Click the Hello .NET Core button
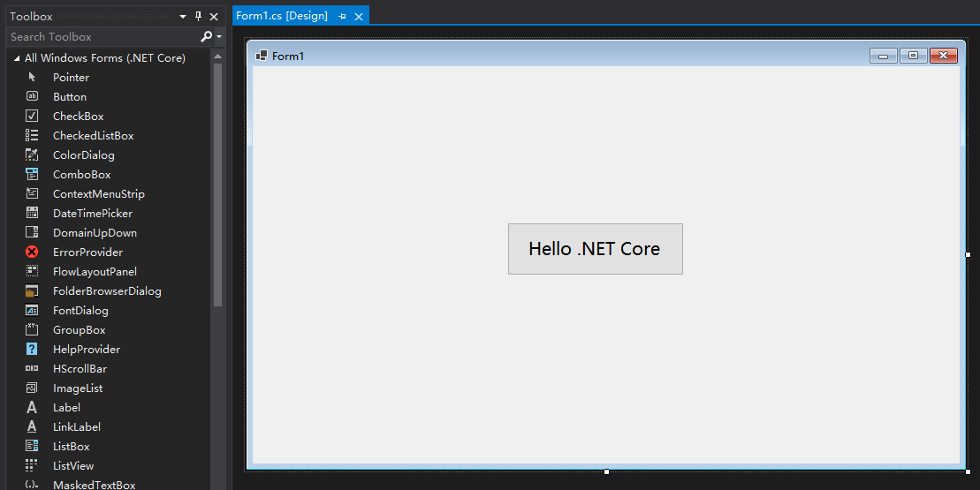 tap(595, 248)
